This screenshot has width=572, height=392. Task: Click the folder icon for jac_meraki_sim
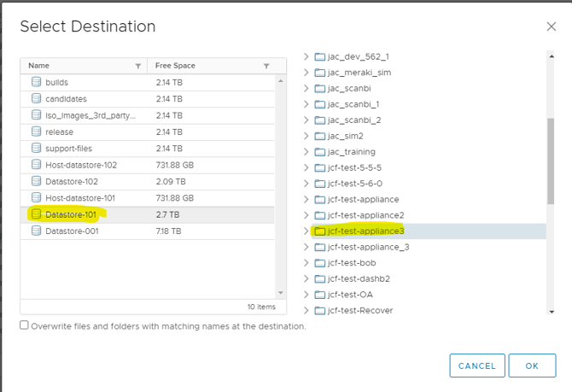(320, 73)
